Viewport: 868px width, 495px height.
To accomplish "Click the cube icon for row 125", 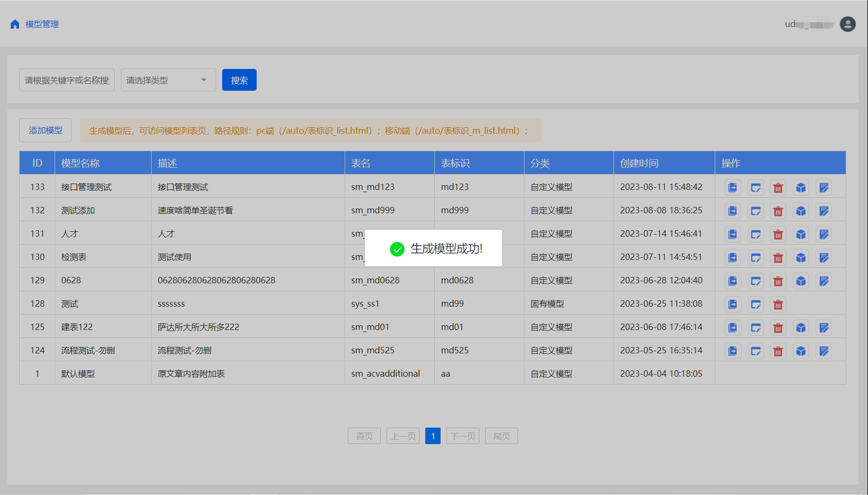I will coord(801,327).
